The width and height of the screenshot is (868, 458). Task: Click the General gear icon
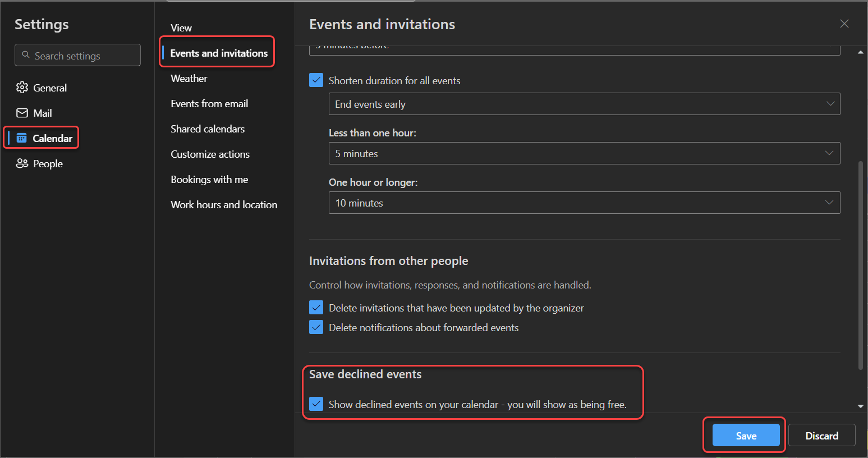pyautogui.click(x=22, y=88)
